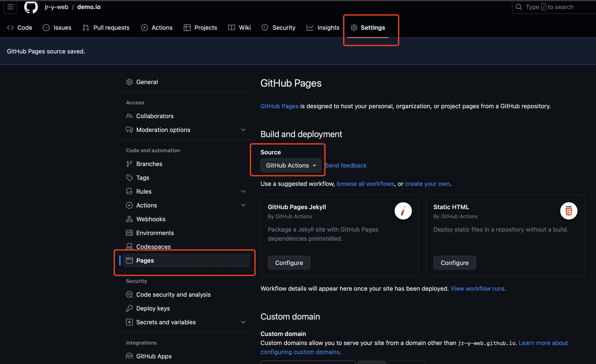Open the Code tab
This screenshot has height=364, width=596.
tap(20, 28)
